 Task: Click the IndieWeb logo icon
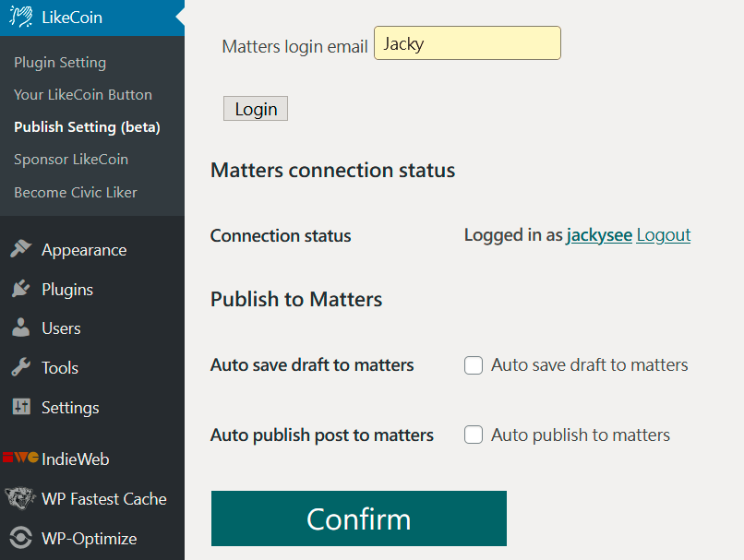(x=21, y=458)
